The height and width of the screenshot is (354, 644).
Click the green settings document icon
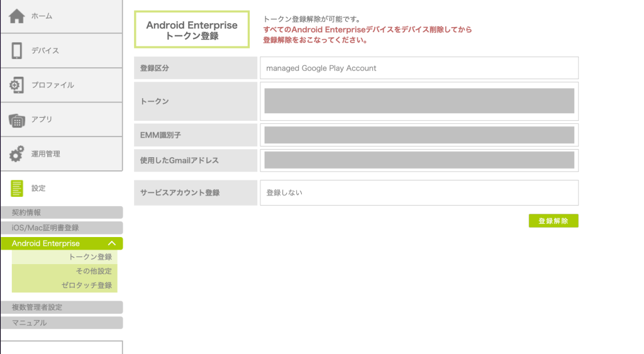[x=17, y=189]
